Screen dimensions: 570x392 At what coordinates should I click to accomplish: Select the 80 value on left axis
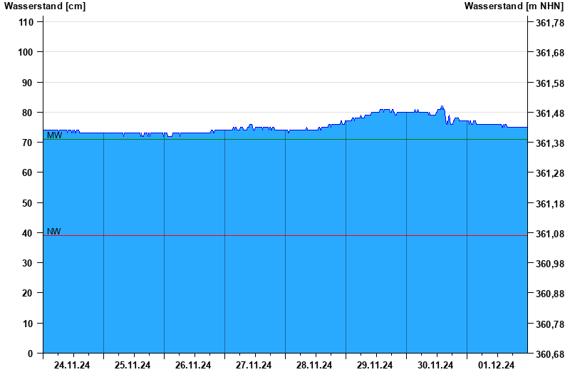point(28,113)
